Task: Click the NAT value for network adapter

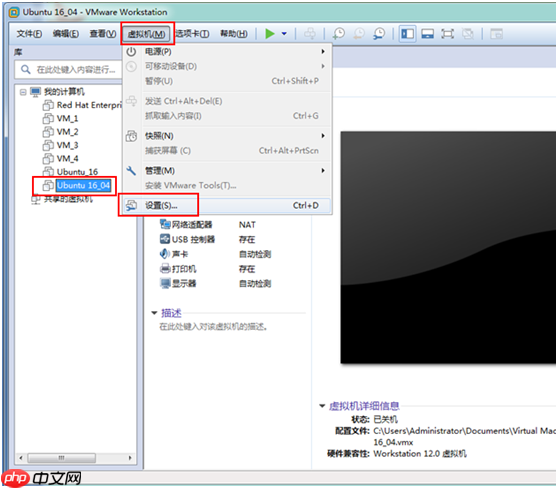Action: [247, 225]
